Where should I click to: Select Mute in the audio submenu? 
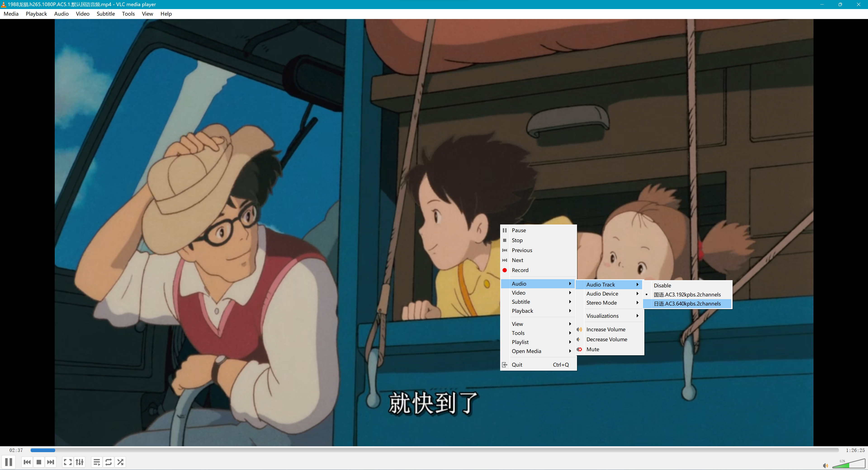[x=609, y=350]
